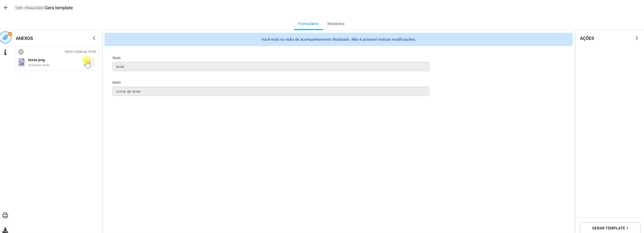Viewport: 644px width, 233px height.
Task: Click the GERAR TEMPLATE 1 button
Action: point(610,228)
